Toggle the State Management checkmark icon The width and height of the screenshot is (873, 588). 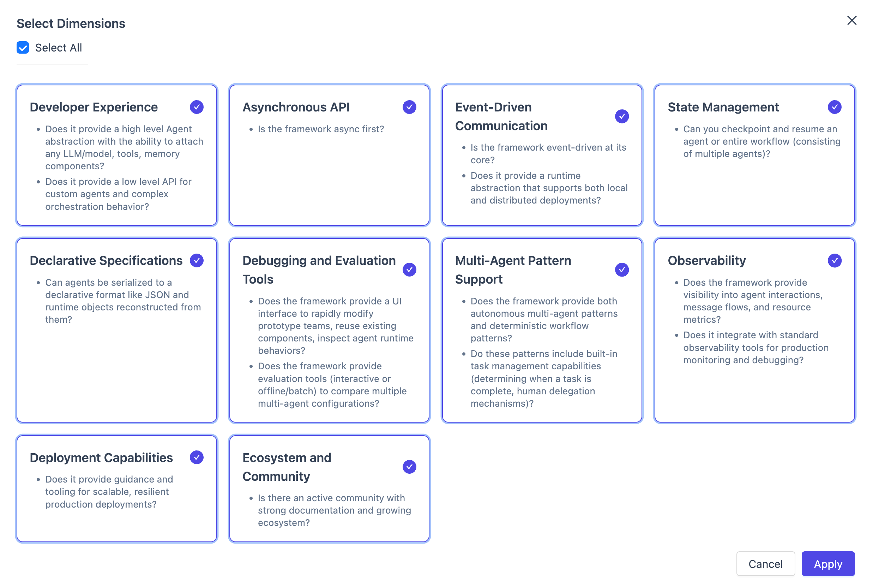(834, 107)
